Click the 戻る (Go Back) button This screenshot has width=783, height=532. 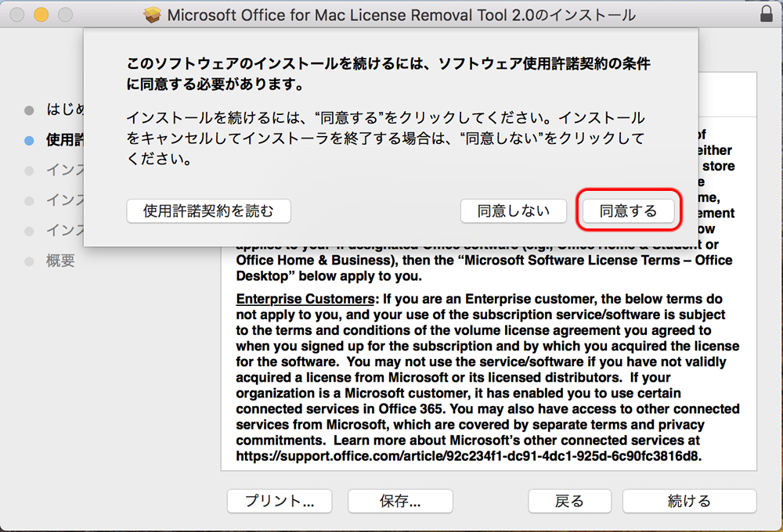coord(570,501)
